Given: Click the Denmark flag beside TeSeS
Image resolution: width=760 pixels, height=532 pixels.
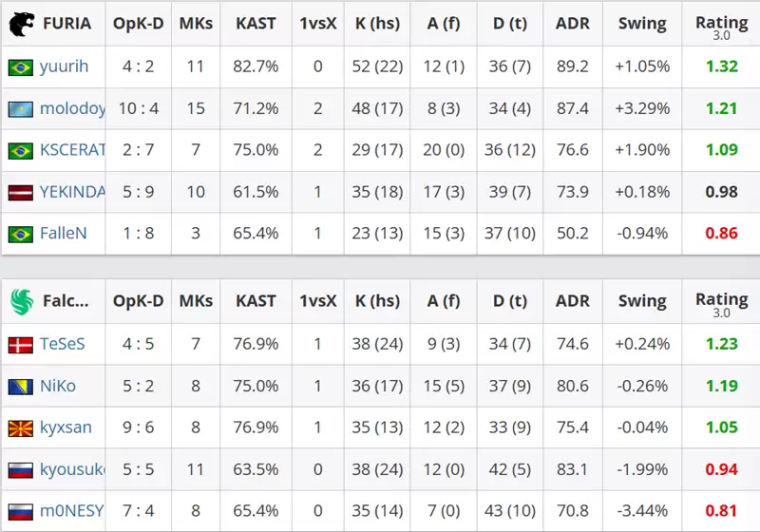Looking at the screenshot, I should tap(20, 345).
